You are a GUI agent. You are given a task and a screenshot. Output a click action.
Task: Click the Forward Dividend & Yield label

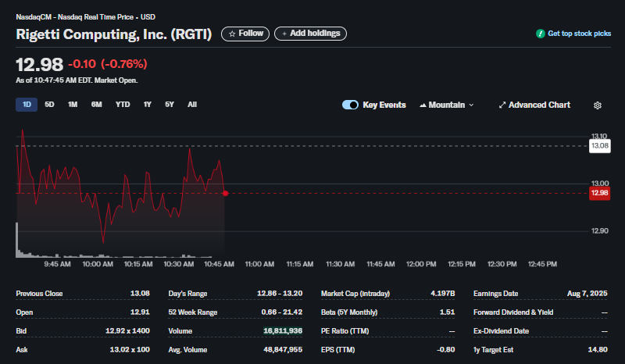pos(513,312)
